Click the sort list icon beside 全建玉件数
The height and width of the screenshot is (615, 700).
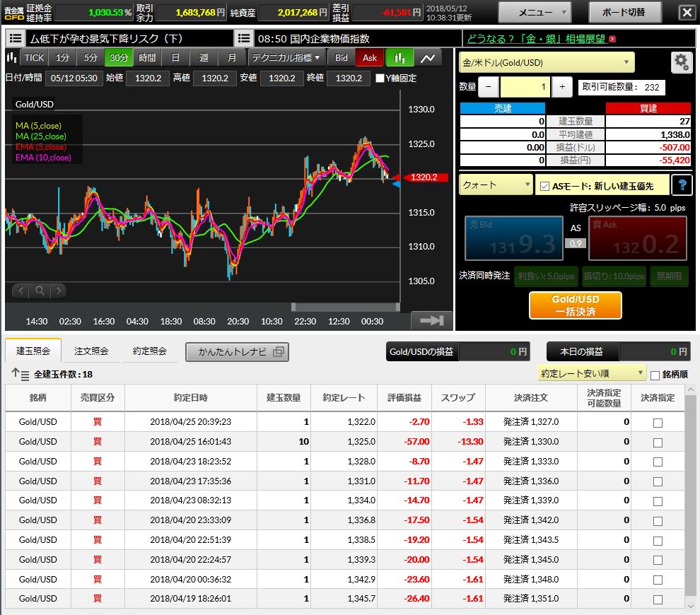pyautogui.click(x=20, y=374)
